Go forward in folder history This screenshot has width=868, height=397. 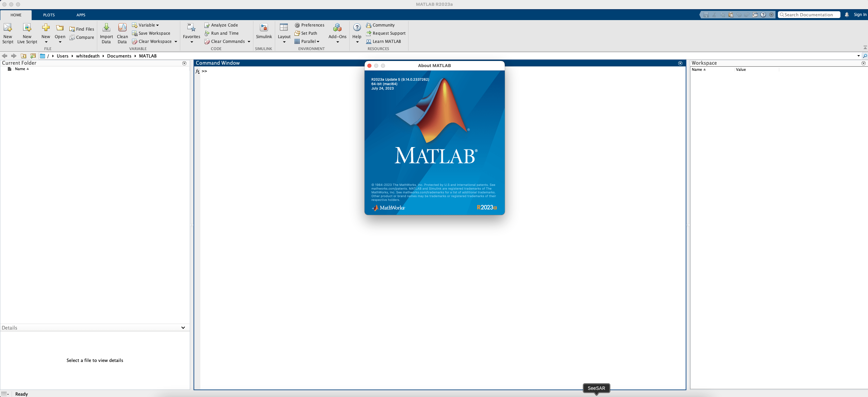[14, 56]
